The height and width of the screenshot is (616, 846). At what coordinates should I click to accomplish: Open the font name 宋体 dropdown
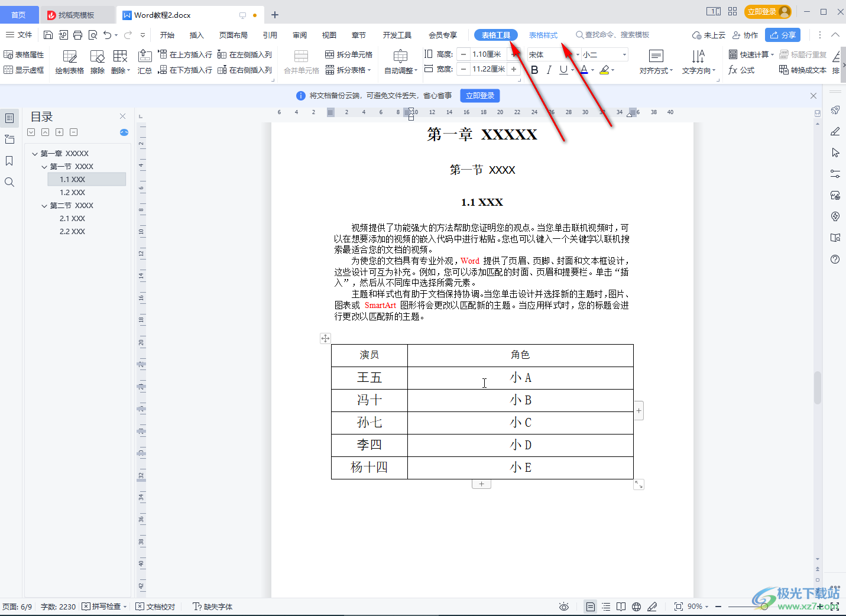coord(578,54)
